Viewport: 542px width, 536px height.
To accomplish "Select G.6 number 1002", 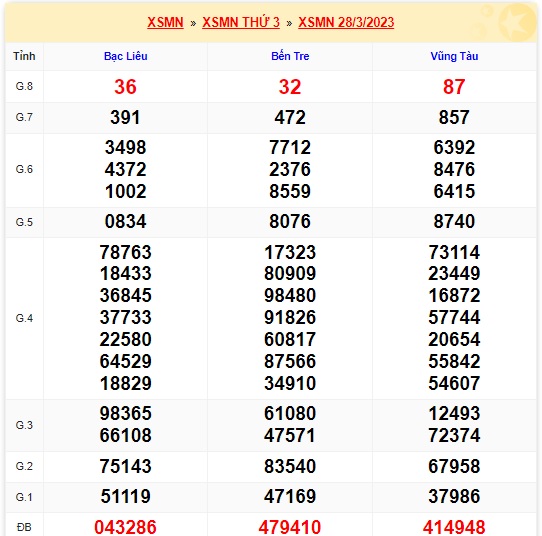I will tap(125, 191).
